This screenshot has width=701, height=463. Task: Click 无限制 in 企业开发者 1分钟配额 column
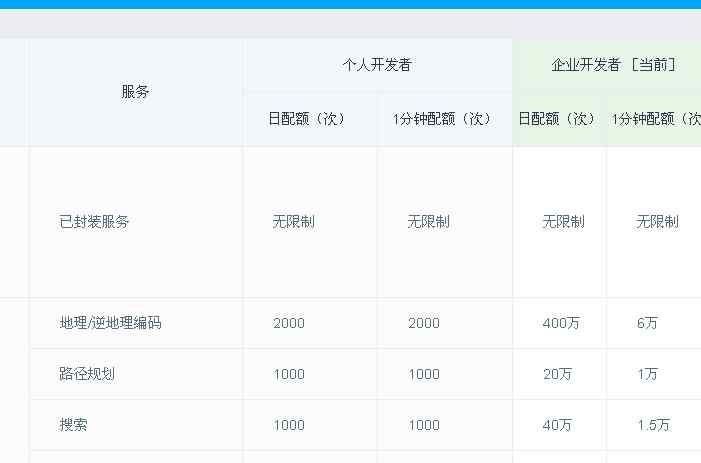657,222
